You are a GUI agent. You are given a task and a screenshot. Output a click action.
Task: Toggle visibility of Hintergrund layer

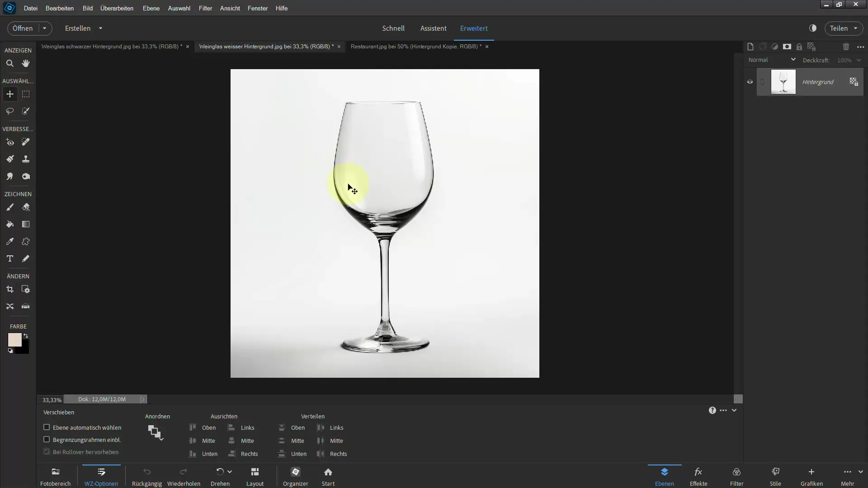point(750,82)
